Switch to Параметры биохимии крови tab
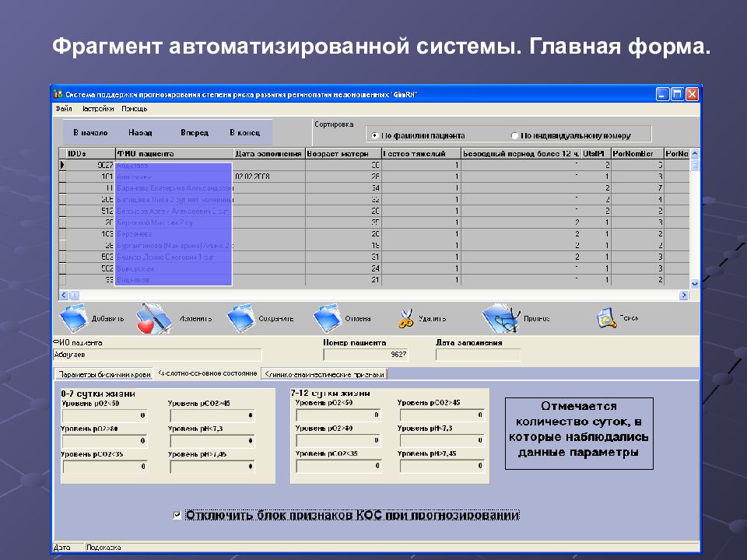 tap(104, 374)
